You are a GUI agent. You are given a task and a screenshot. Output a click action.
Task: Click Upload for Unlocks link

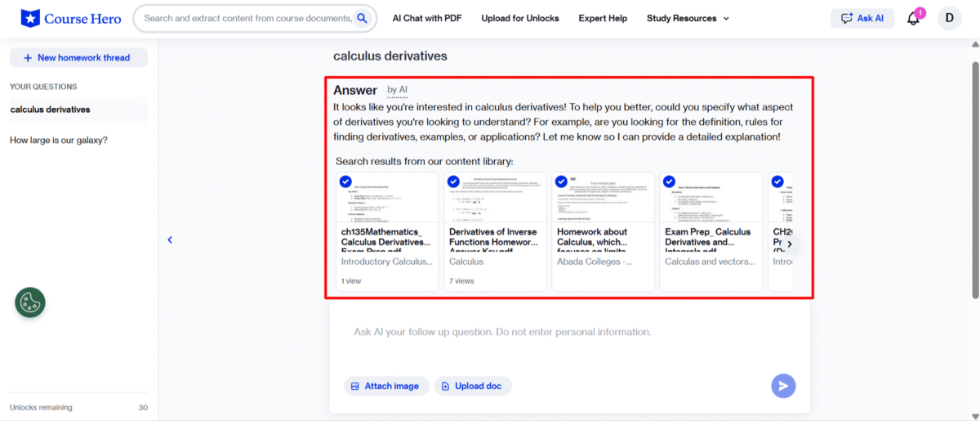520,18
